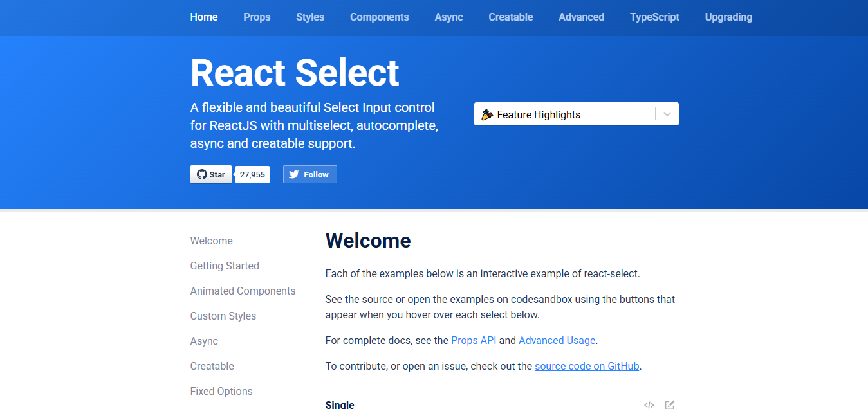
Task: Go to Custom Styles sidebar entry
Action: coord(223,316)
